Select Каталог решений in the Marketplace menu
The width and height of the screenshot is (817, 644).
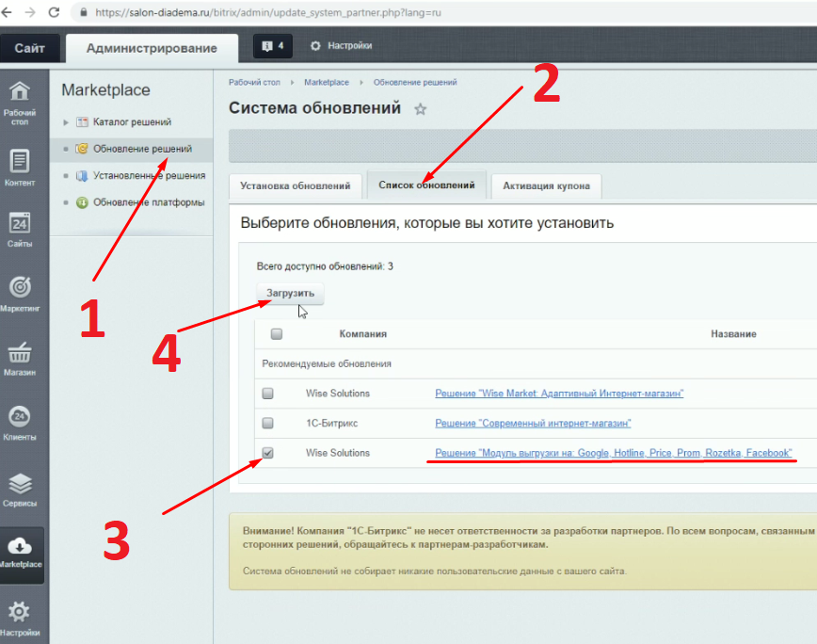click(133, 121)
